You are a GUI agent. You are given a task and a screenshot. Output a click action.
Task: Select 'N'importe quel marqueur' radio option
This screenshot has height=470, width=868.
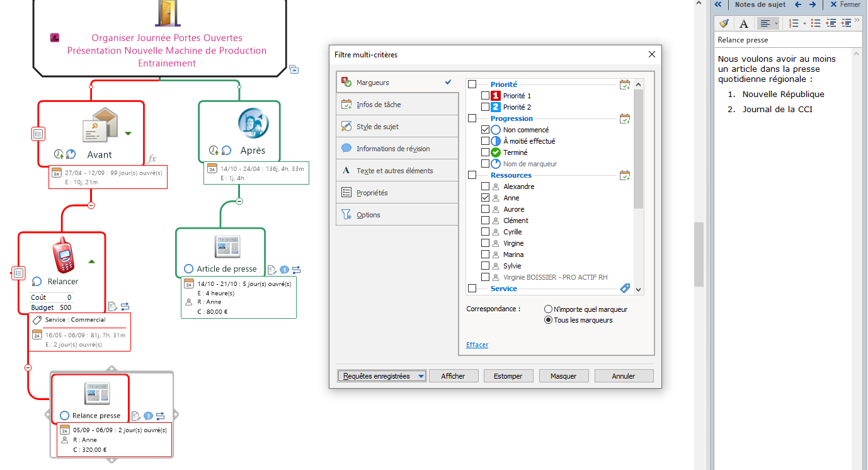click(548, 309)
